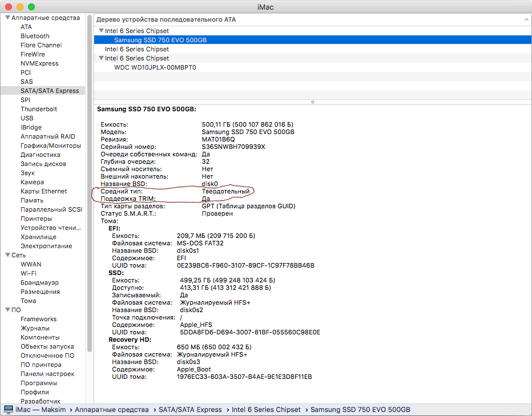Select PCI in the sidebar

[x=26, y=72]
